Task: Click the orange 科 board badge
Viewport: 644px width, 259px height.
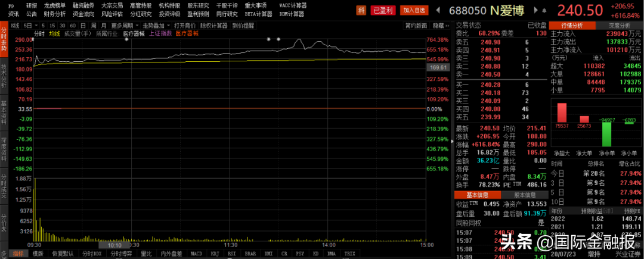Action: tap(361, 10)
